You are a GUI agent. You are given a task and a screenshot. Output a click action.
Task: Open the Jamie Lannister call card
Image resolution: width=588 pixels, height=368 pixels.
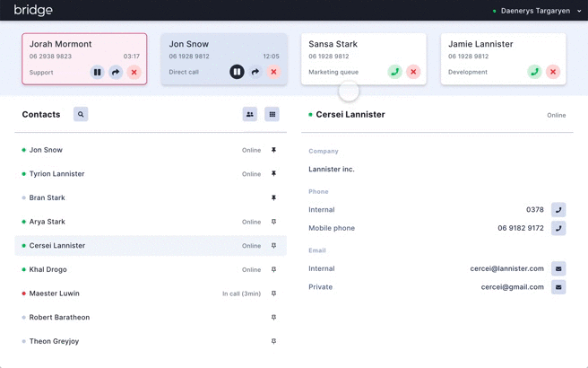pyautogui.click(x=503, y=59)
